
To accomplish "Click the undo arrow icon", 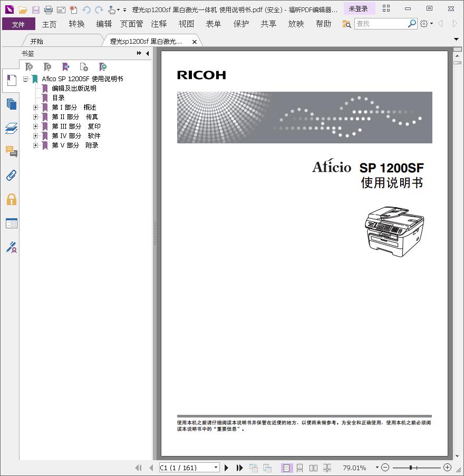I will click(x=86, y=10).
